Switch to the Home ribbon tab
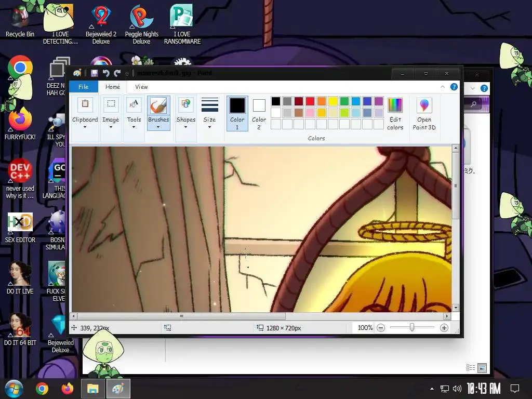The width and height of the screenshot is (532, 399). coord(113,87)
